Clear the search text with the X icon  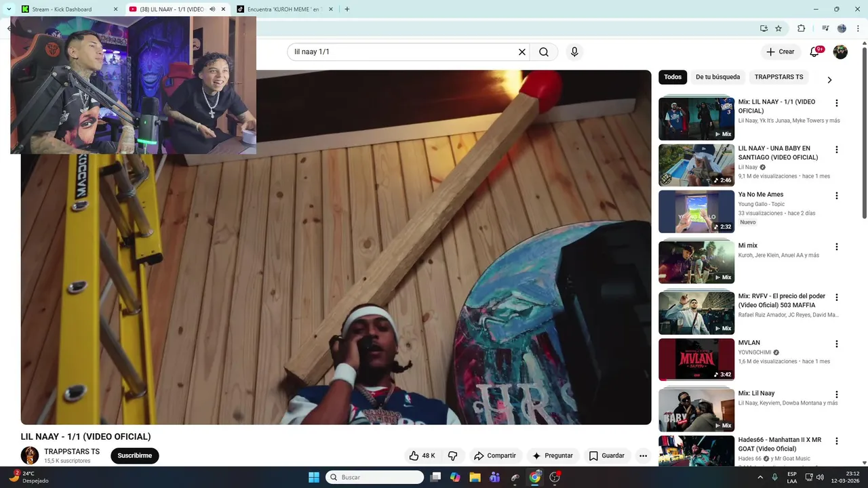click(x=522, y=52)
